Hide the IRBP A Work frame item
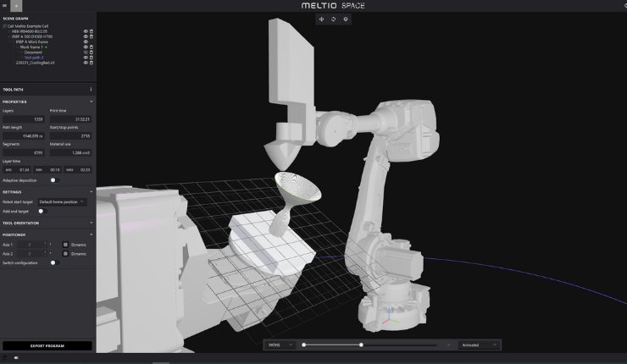627x364 pixels. point(86,41)
